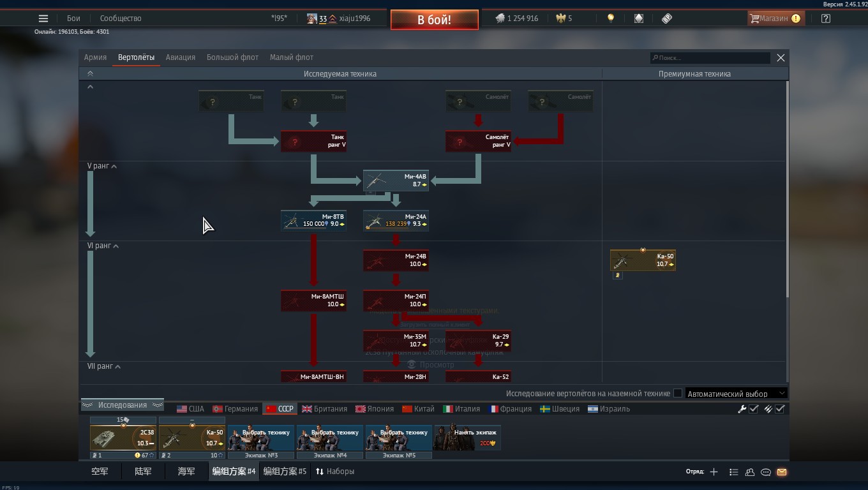868x490 pixels.
Task: Click the silver lions balance icon
Action: point(500,19)
